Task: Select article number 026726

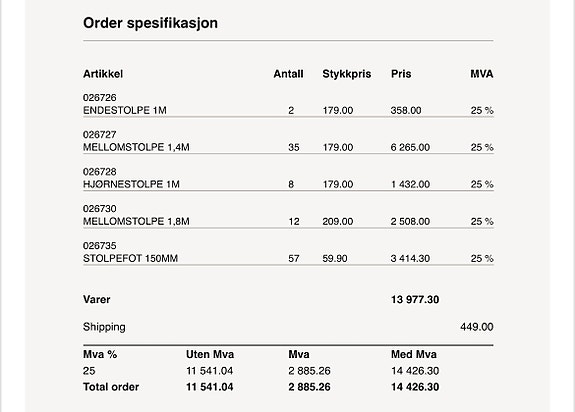Action: (x=99, y=98)
